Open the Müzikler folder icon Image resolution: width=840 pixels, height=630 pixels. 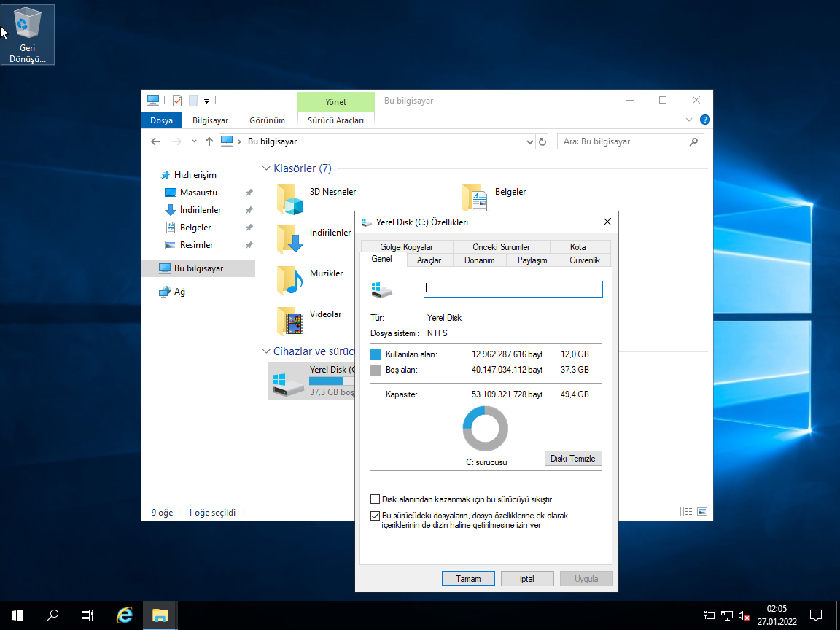click(289, 280)
